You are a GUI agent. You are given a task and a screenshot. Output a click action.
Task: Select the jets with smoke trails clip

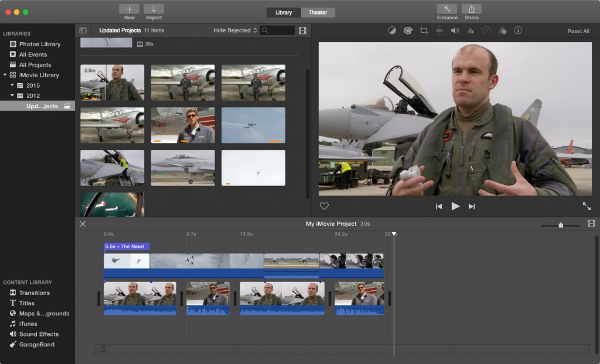[253, 125]
